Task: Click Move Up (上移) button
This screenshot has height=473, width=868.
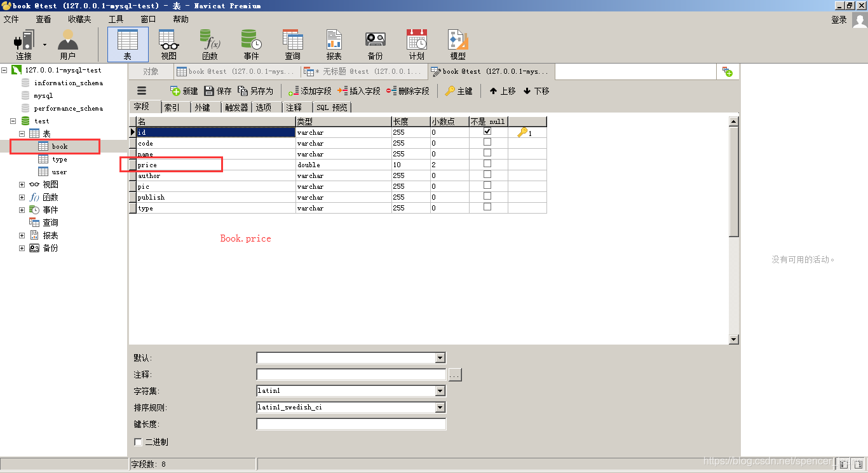Action: (502, 91)
